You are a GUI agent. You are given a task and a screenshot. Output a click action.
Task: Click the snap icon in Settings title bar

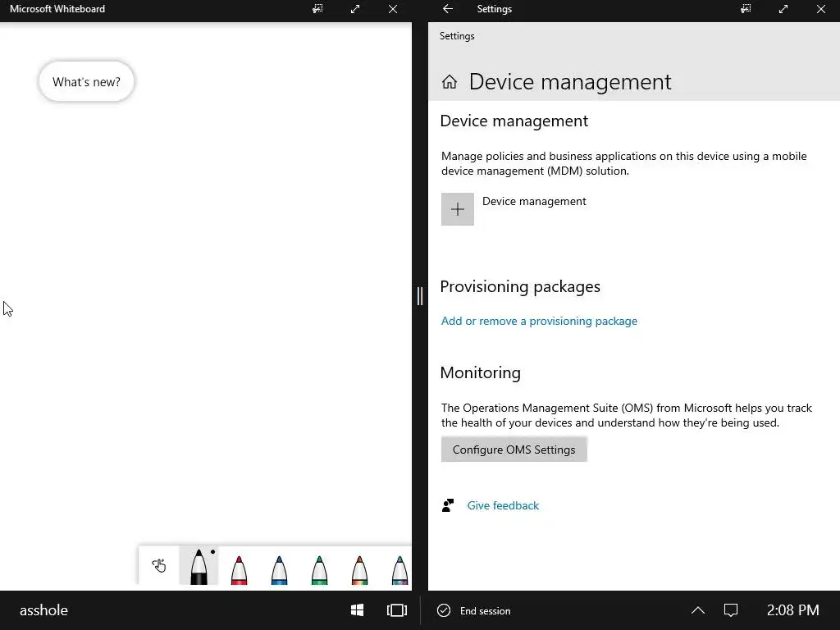[x=746, y=9]
